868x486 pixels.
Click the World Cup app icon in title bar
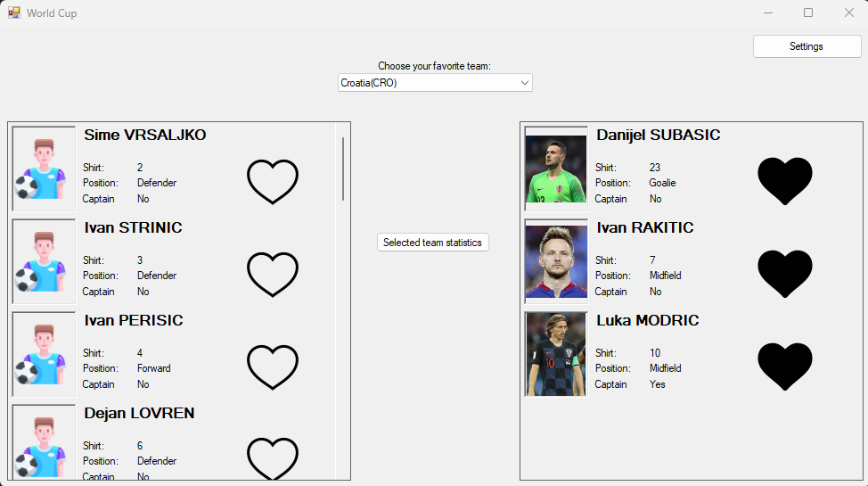click(x=14, y=12)
